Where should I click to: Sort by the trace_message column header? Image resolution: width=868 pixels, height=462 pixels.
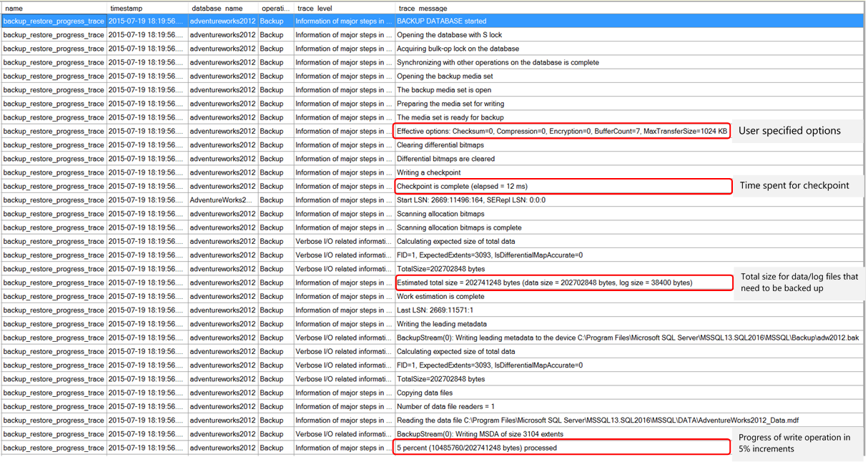[422, 9]
